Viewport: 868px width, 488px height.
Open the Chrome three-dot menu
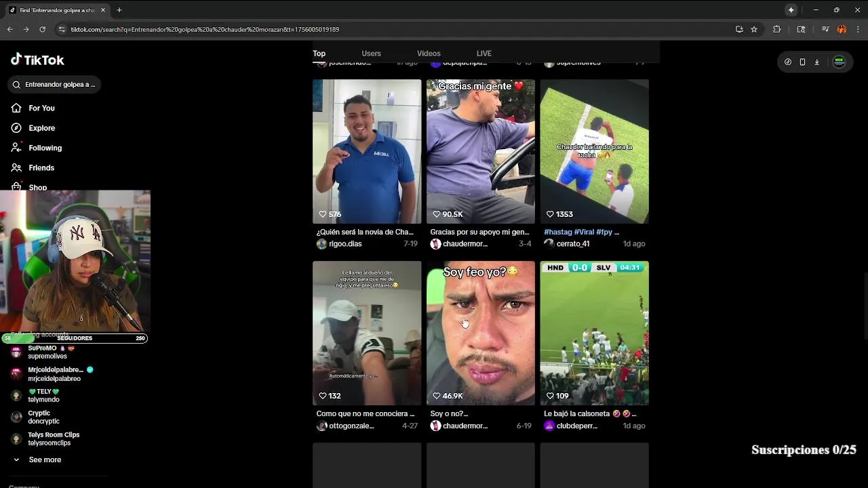coord(858,29)
